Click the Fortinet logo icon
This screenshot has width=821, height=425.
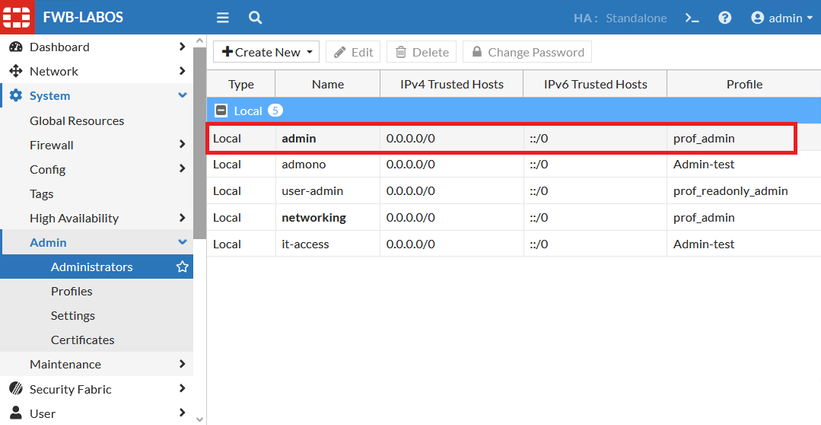[x=17, y=17]
